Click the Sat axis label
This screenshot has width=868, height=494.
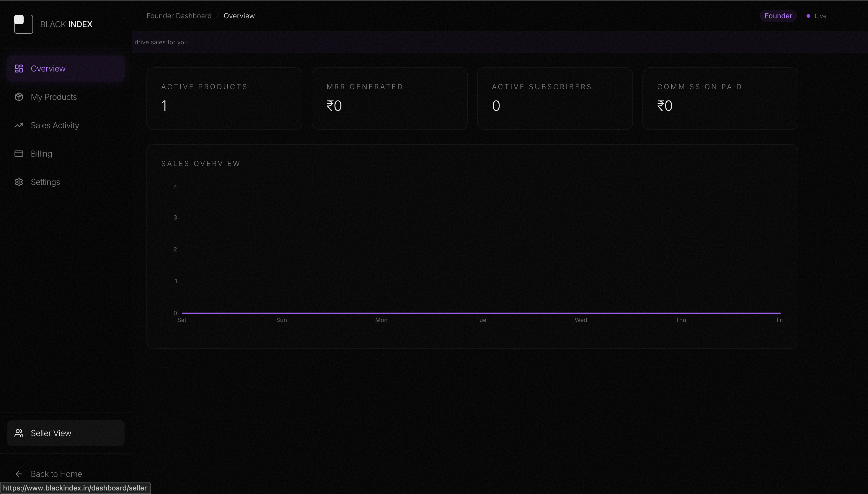click(x=182, y=320)
